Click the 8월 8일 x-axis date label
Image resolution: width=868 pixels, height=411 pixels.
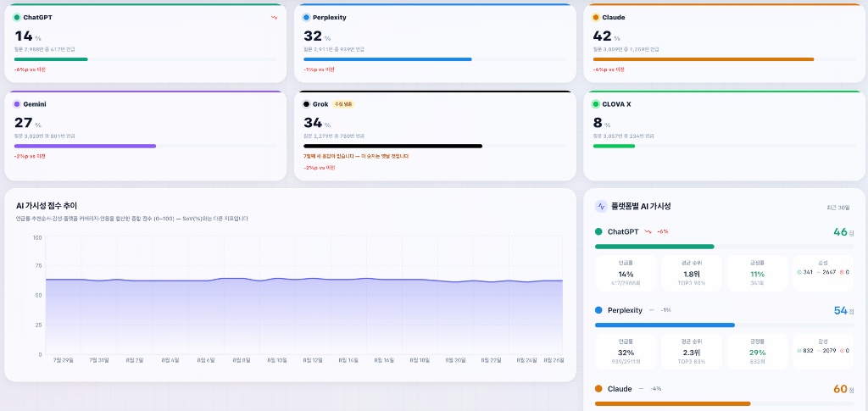(242, 360)
